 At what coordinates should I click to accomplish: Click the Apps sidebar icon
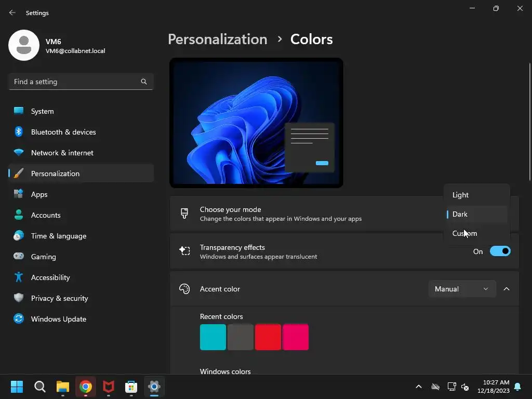point(19,194)
